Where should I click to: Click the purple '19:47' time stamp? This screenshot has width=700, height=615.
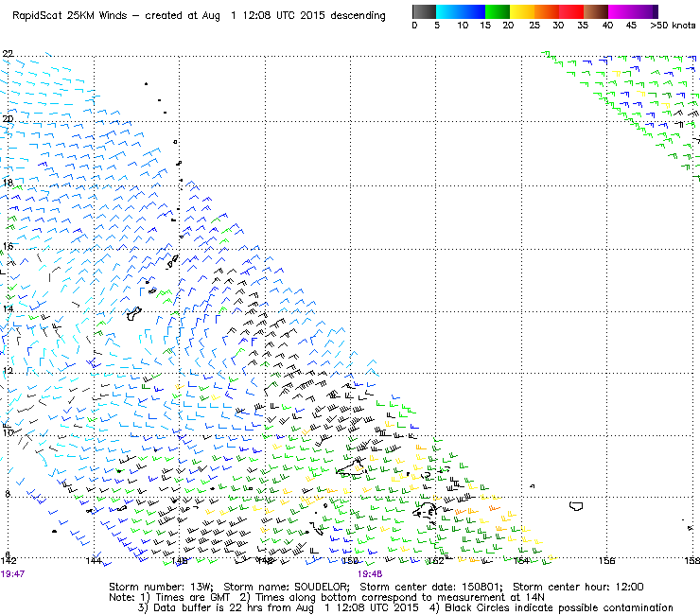click(x=12, y=574)
